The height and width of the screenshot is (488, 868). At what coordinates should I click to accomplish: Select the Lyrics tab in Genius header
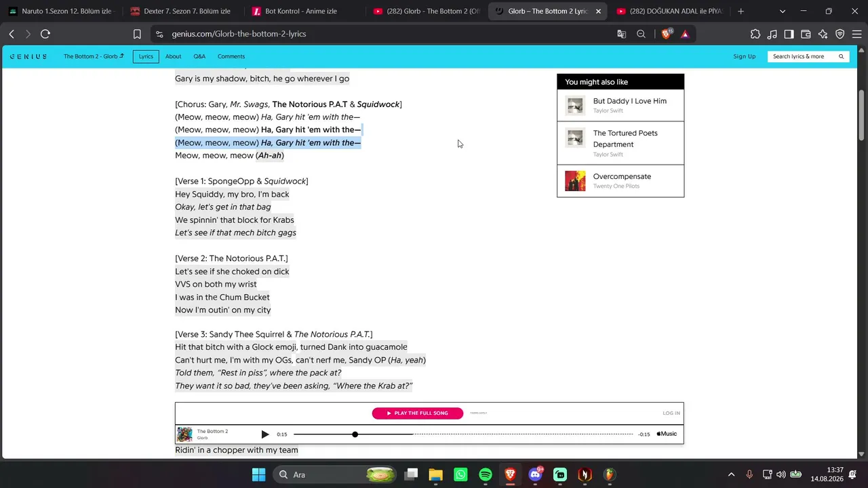coord(146,56)
